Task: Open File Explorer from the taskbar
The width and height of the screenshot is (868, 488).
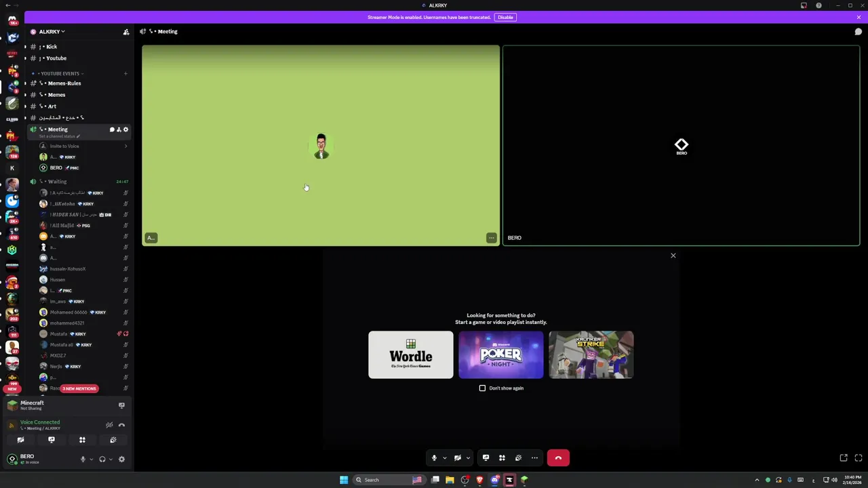Action: [450, 480]
